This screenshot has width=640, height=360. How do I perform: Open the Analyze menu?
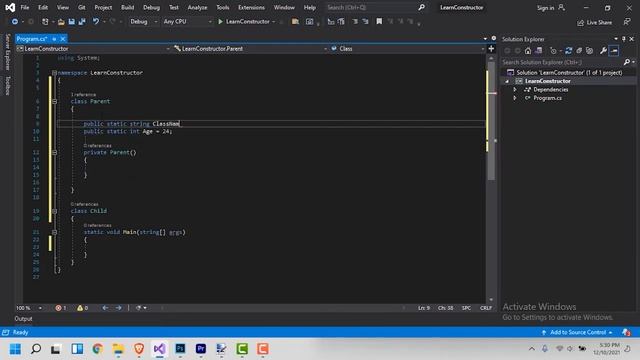click(x=197, y=7)
